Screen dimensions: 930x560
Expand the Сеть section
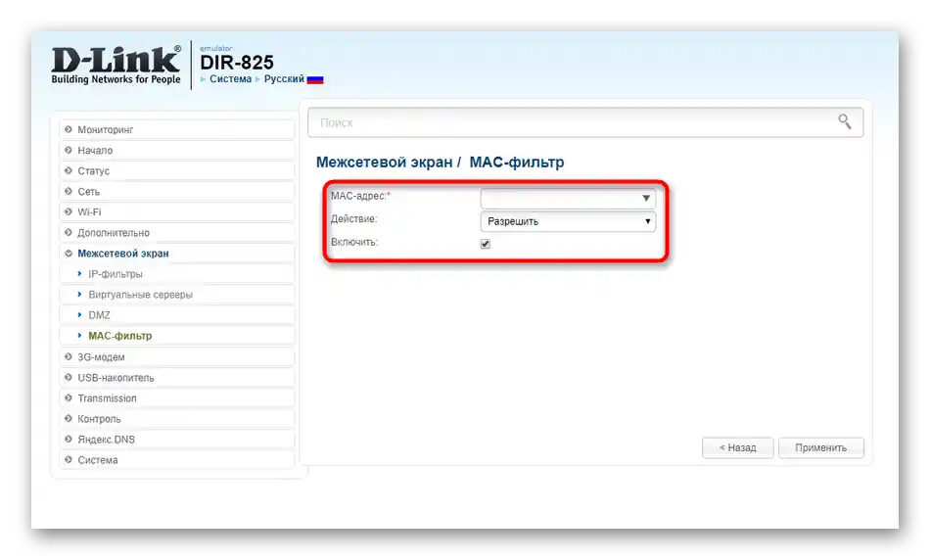177,192
